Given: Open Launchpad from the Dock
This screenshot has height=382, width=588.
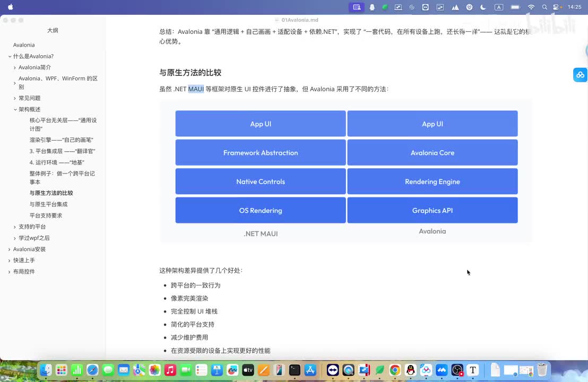Looking at the screenshot, I should pos(61,370).
